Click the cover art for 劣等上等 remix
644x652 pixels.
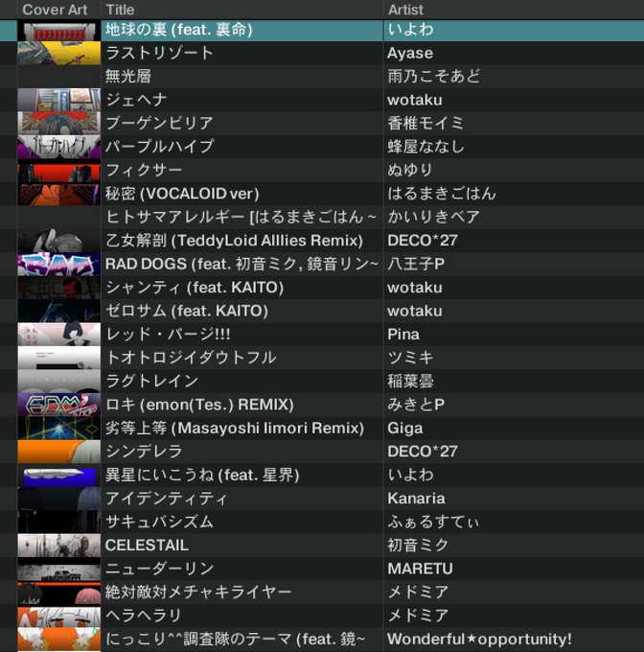point(59,428)
